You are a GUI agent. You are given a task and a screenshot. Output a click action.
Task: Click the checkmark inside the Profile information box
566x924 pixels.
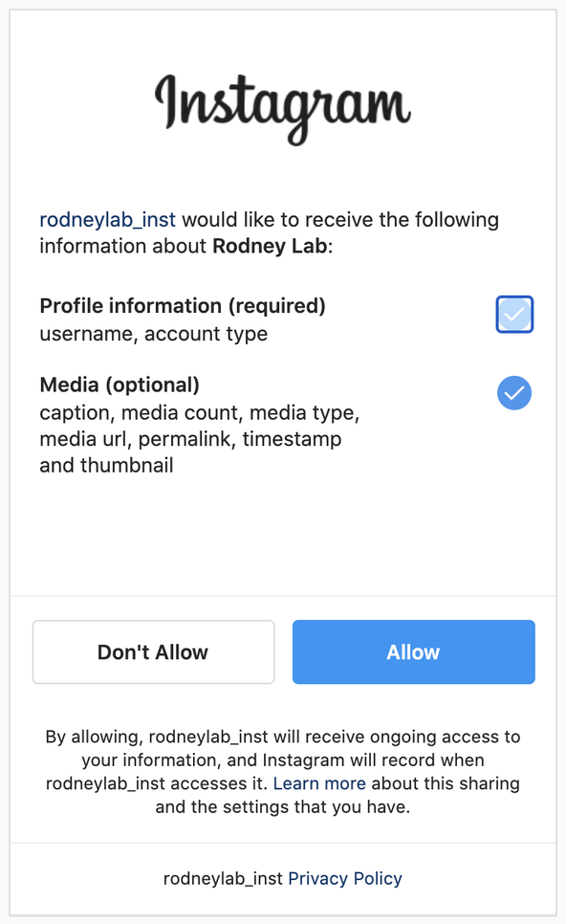[x=513, y=314]
